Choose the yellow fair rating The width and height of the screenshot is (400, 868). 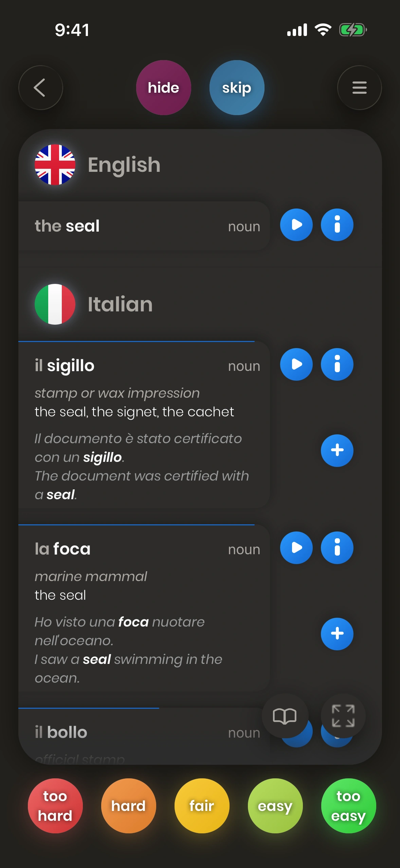tap(202, 806)
